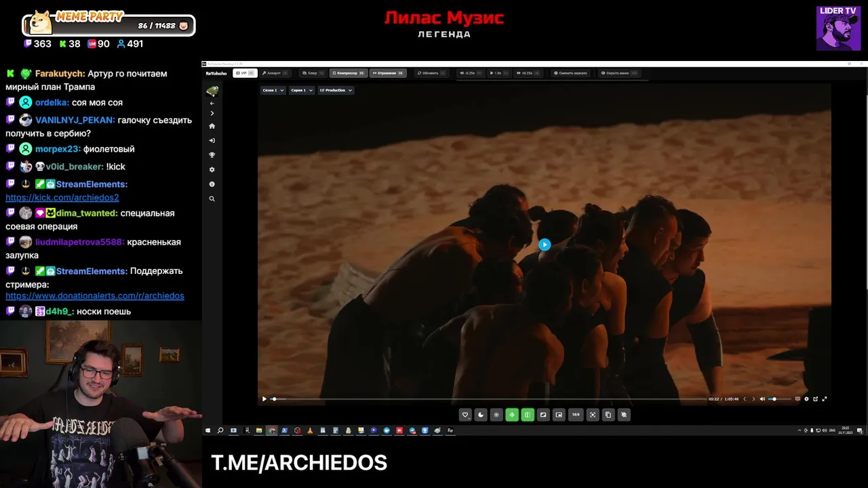Open the Re app icon in the taskbar

[x=450, y=430]
